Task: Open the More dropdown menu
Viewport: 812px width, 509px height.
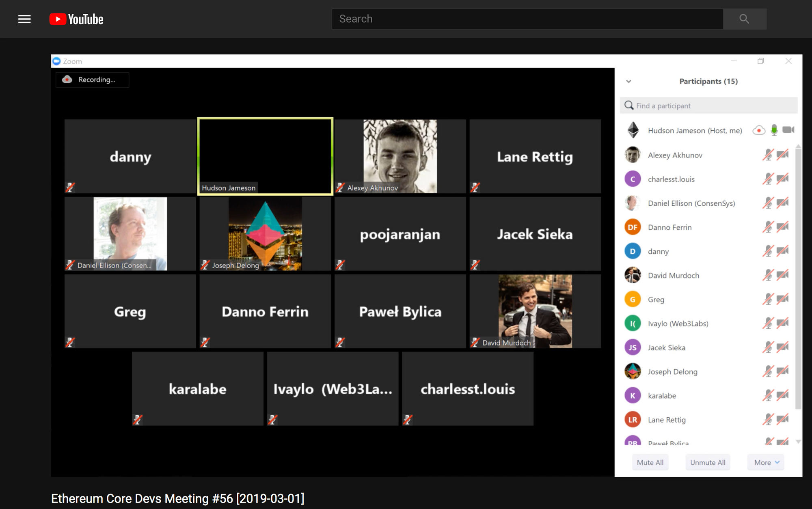Action: pyautogui.click(x=766, y=462)
